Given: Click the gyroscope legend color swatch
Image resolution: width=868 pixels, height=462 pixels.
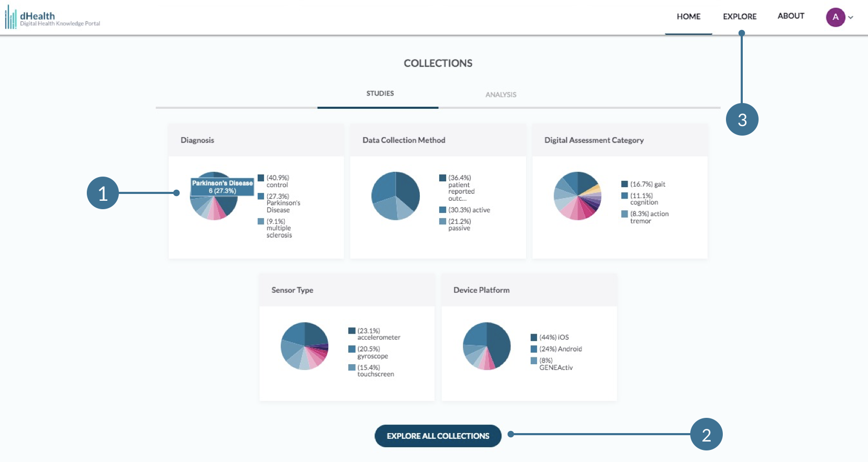Looking at the screenshot, I should [x=351, y=349].
